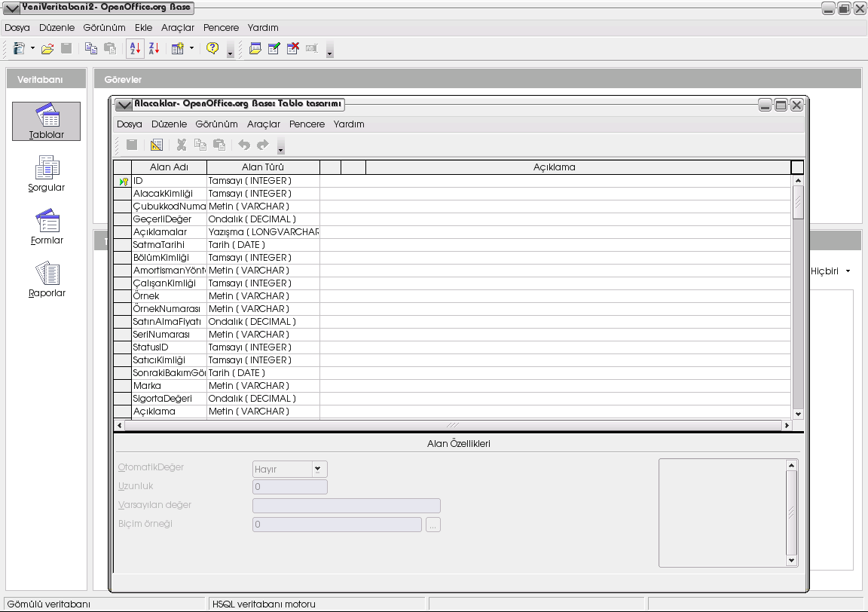Click the Marka field name cell
868x612 pixels.
point(169,386)
